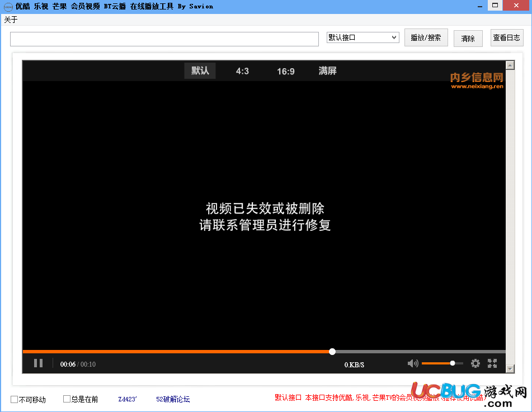Adjust the volume slider handle

452,363
